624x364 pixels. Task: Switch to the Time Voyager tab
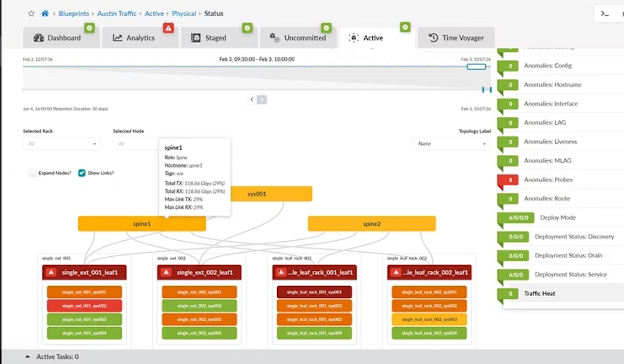pyautogui.click(x=456, y=38)
